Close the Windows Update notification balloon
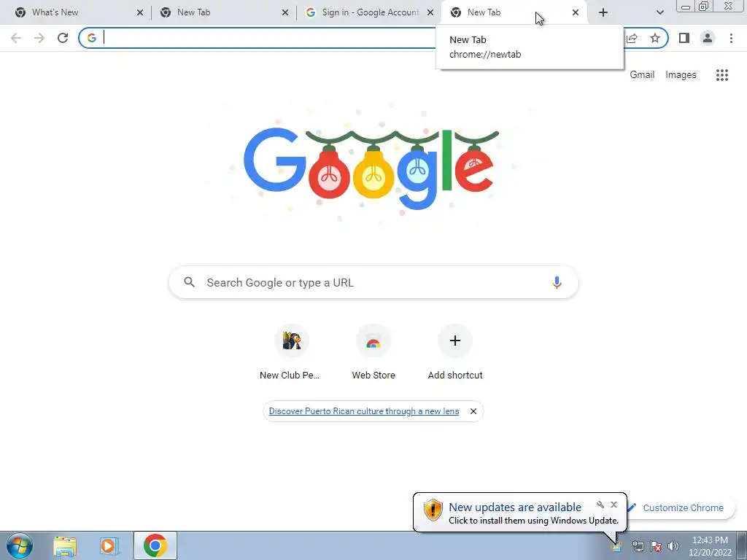 (614, 505)
